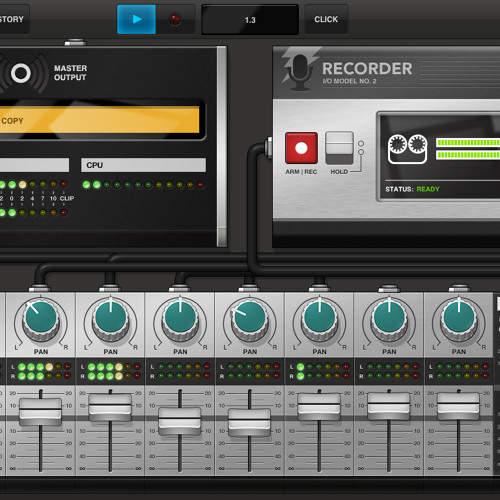Select the 1.3 position display
The width and height of the screenshot is (500, 500).
pyautogui.click(x=250, y=20)
